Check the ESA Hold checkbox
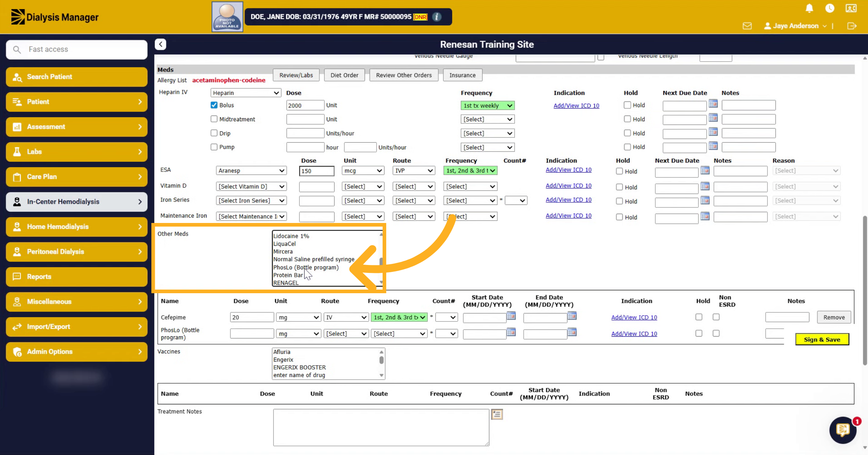 tap(620, 171)
